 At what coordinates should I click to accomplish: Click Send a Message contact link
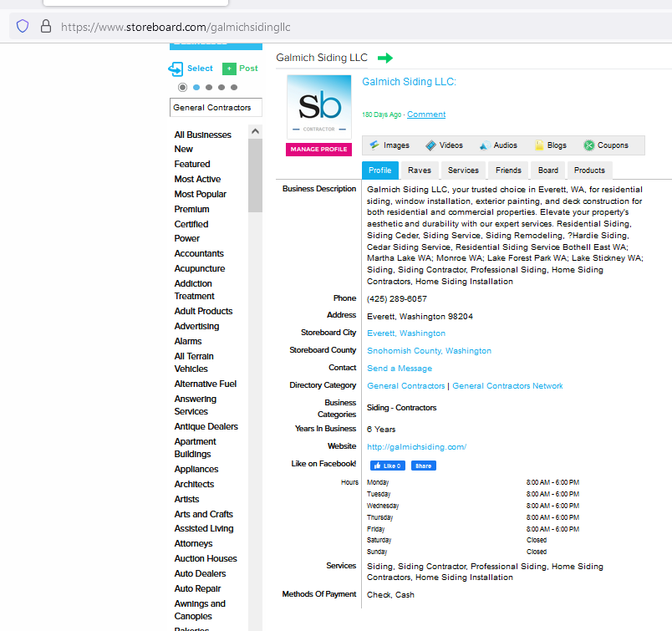pyautogui.click(x=400, y=369)
